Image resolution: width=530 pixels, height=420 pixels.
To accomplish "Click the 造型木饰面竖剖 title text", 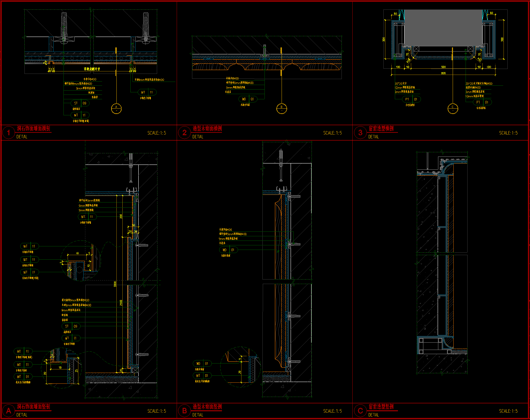I will pyautogui.click(x=207, y=407).
